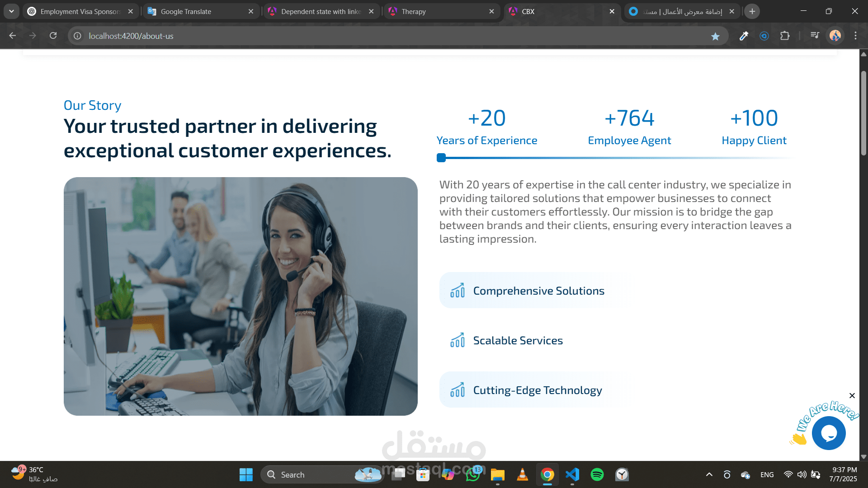868x488 pixels.
Task: Switch to the Arabic-titled Mostaql tab
Action: click(x=682, y=12)
